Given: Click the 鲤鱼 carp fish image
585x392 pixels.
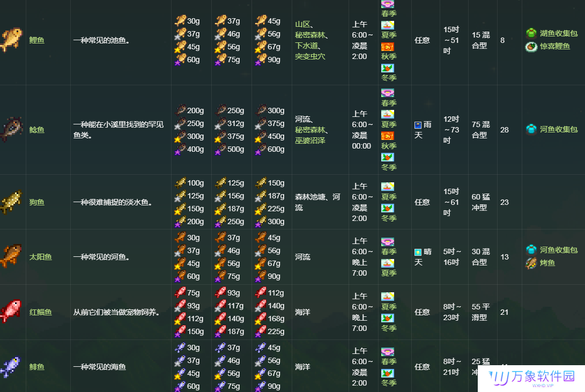Looking at the screenshot, I should click(x=12, y=40).
